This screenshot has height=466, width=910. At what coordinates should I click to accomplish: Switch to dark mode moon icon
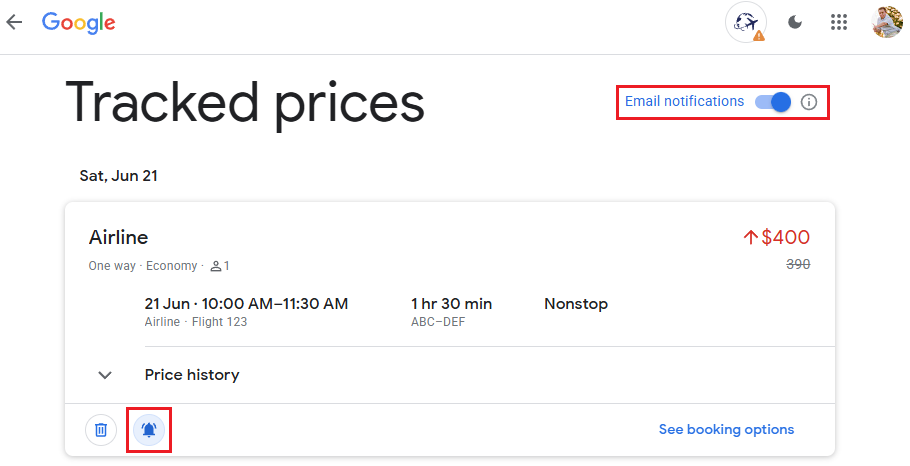(795, 23)
